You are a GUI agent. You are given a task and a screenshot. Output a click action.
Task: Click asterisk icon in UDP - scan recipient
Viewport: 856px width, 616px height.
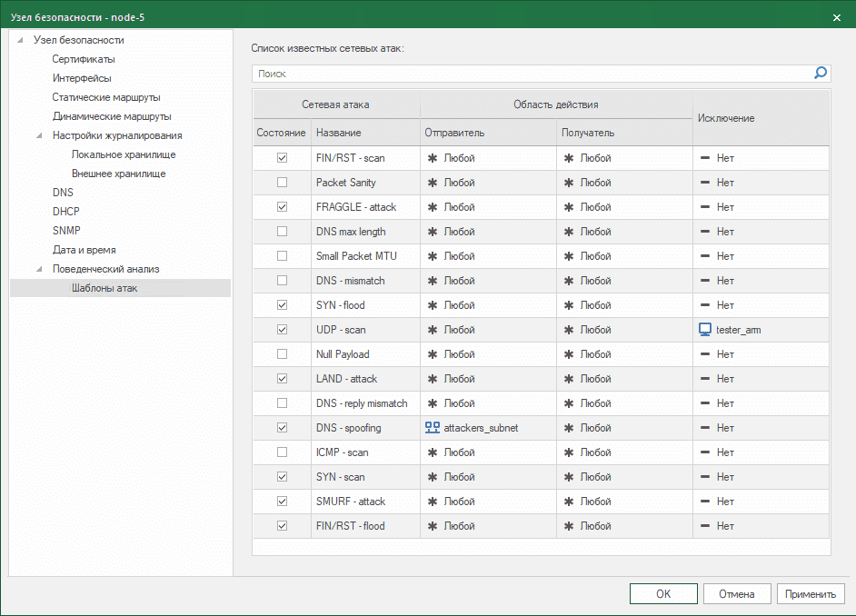click(x=569, y=330)
